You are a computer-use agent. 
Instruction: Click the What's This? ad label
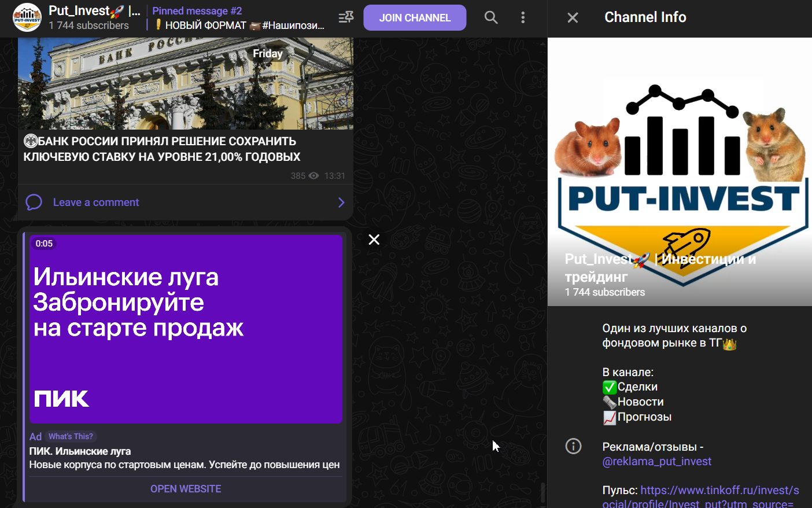(x=71, y=436)
